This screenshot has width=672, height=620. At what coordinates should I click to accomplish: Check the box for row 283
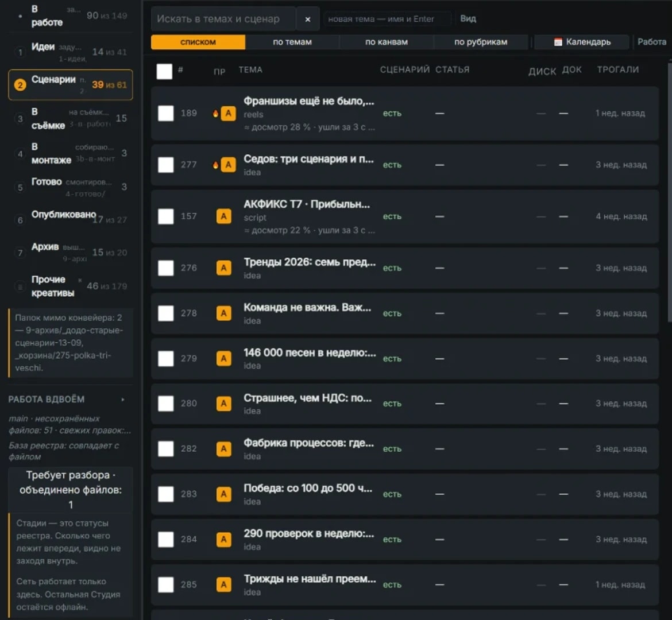pos(166,494)
